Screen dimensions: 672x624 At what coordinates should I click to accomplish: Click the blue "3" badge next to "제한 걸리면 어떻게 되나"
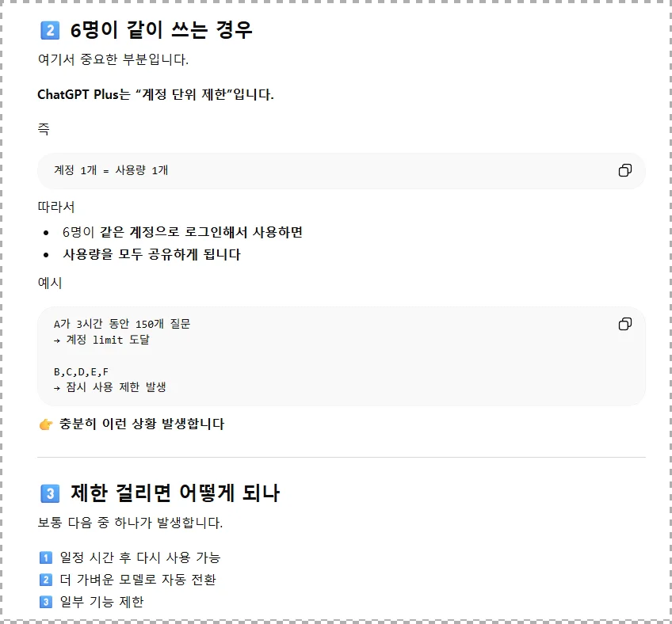click(50, 493)
